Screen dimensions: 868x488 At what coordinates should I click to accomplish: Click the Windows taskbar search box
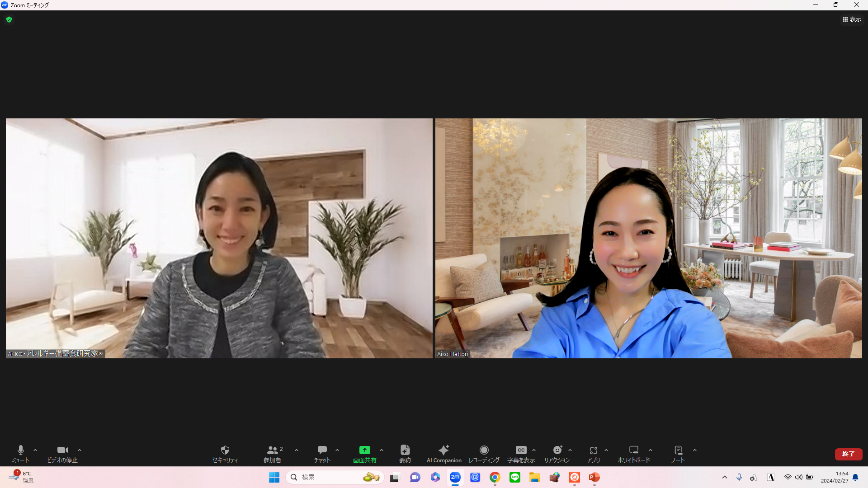pos(335,477)
